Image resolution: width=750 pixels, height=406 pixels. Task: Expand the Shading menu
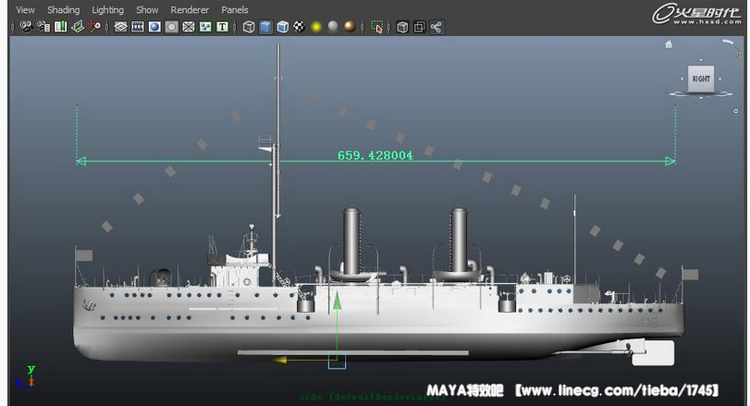tap(63, 9)
